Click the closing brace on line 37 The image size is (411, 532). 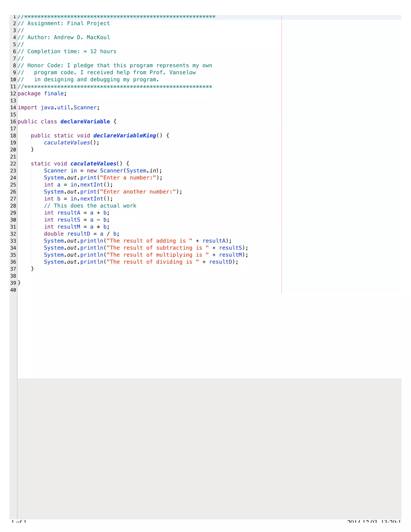(x=32, y=269)
